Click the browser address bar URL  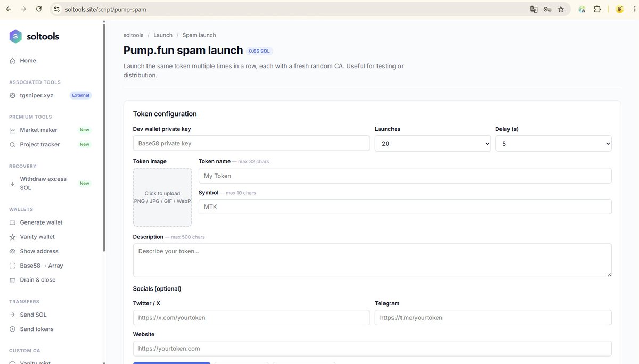point(105,9)
